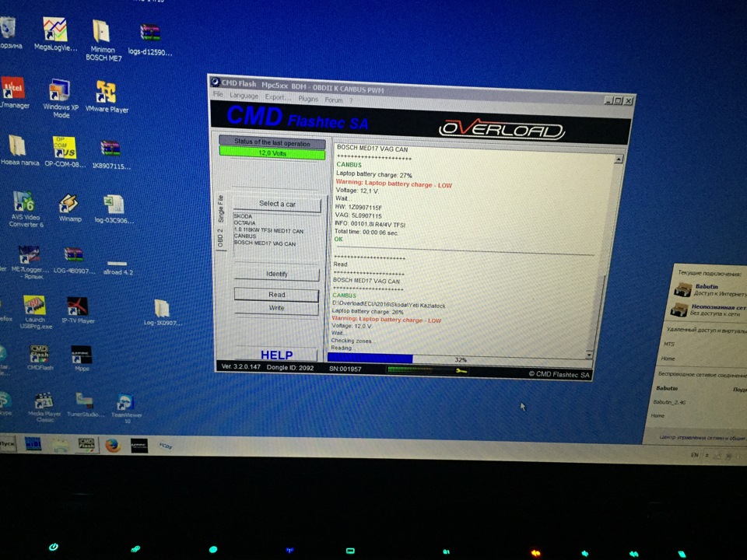747x560 pixels.
Task: Open the Utel U'manager shortcut
Action: click(13, 93)
